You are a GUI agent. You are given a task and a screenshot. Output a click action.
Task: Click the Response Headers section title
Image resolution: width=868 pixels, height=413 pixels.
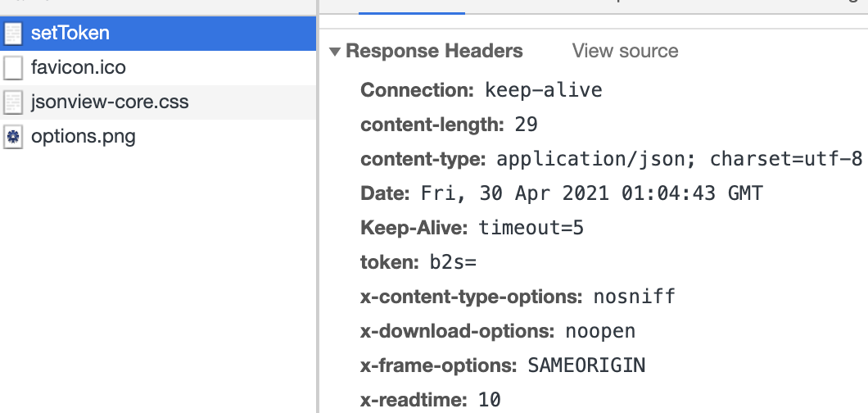434,51
